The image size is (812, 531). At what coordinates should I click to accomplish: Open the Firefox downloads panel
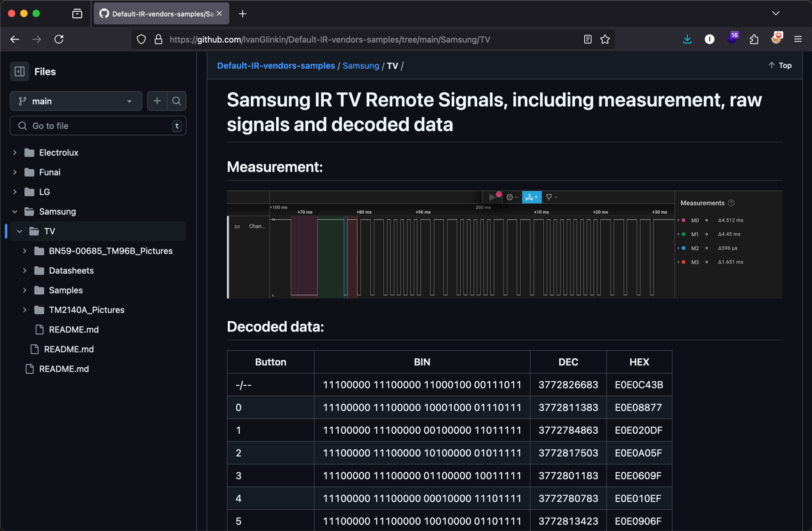tap(687, 40)
